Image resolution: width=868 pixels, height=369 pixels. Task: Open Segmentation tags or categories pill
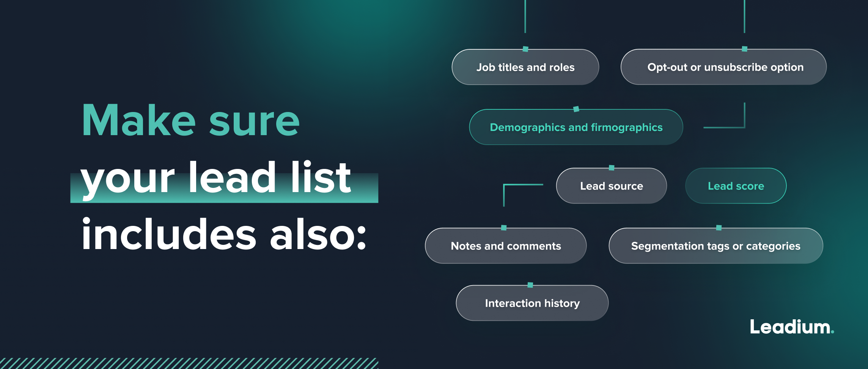[716, 246]
